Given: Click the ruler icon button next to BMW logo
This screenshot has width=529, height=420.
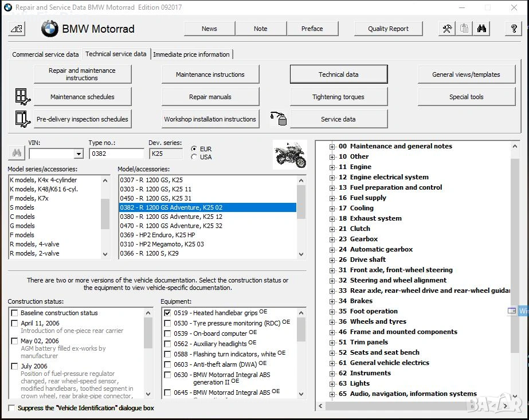Looking at the screenshot, I should click(x=17, y=29).
